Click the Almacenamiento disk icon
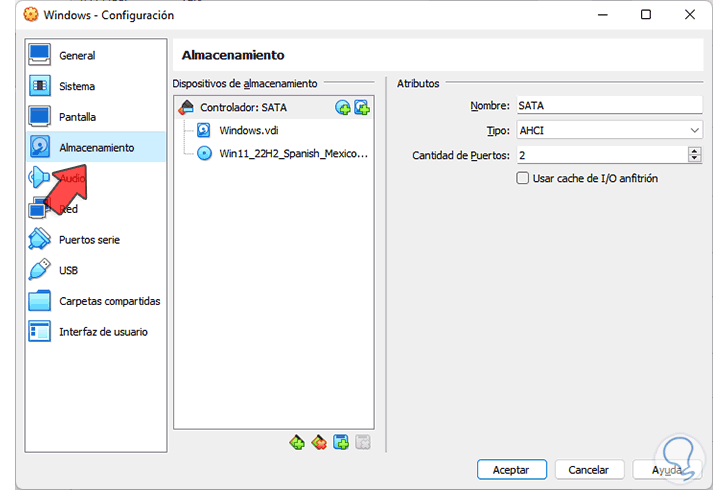The height and width of the screenshot is (490, 728). 39,147
